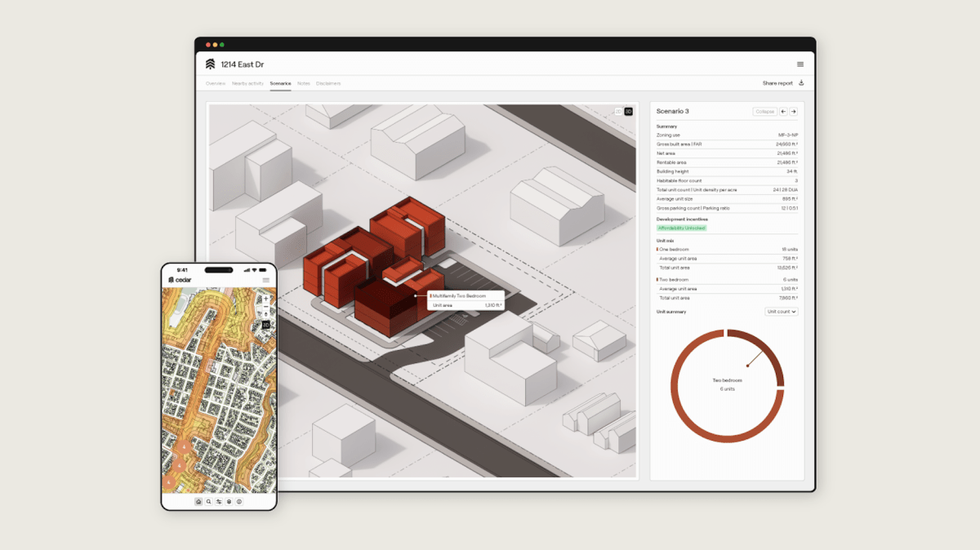Screen dimensions: 980x550
Task: Tap the search icon in phone bottom bar
Action: [x=209, y=502]
